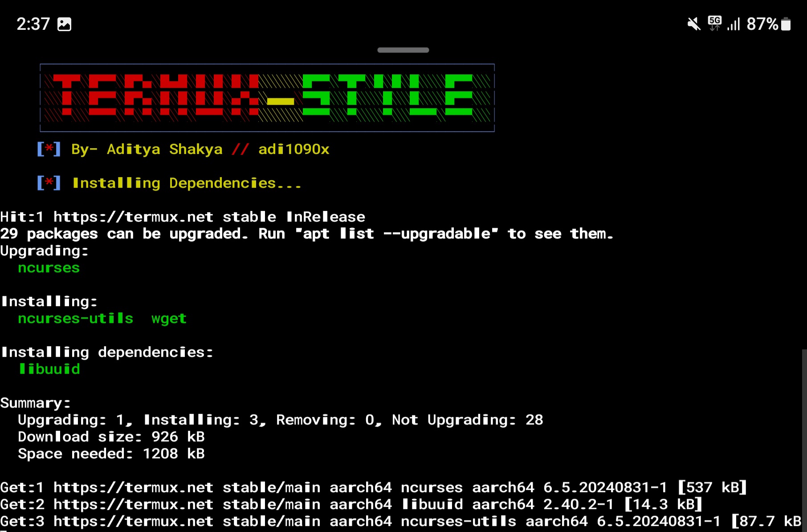
Task: Click the scrollbar at the right edge
Action: [x=804, y=441]
